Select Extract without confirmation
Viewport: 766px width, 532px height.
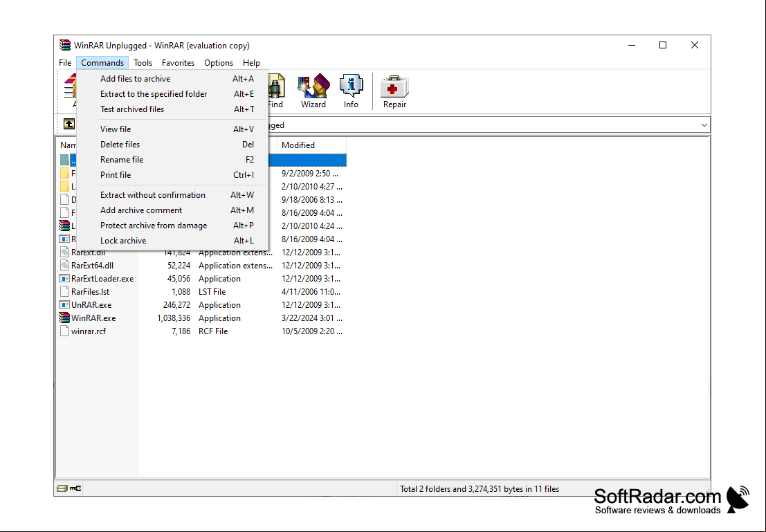point(172,194)
